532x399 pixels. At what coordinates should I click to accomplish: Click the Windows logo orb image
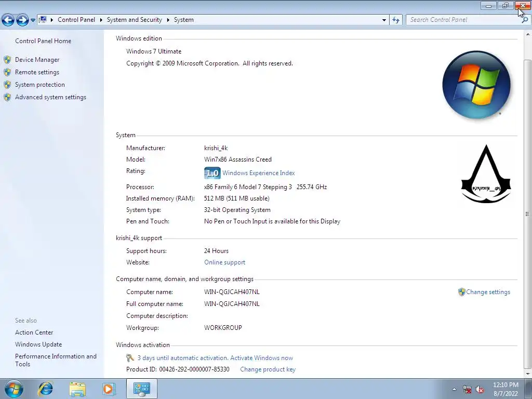click(x=476, y=85)
